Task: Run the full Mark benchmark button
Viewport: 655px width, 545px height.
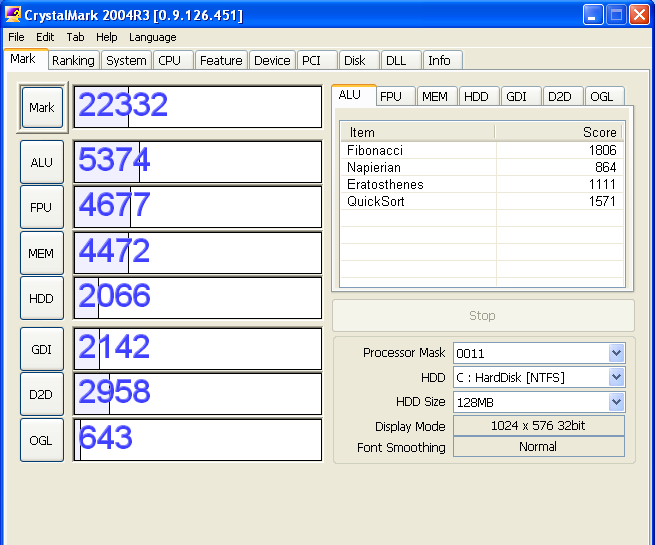Action: click(42, 107)
